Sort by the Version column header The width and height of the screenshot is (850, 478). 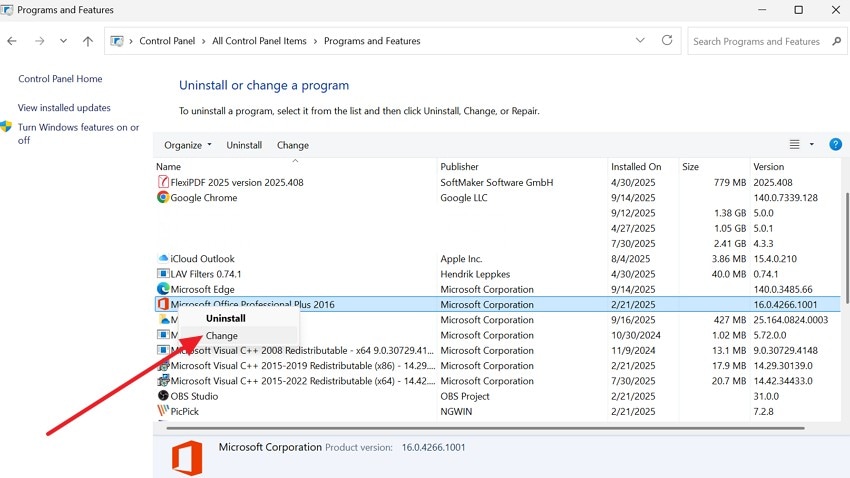[x=768, y=167]
